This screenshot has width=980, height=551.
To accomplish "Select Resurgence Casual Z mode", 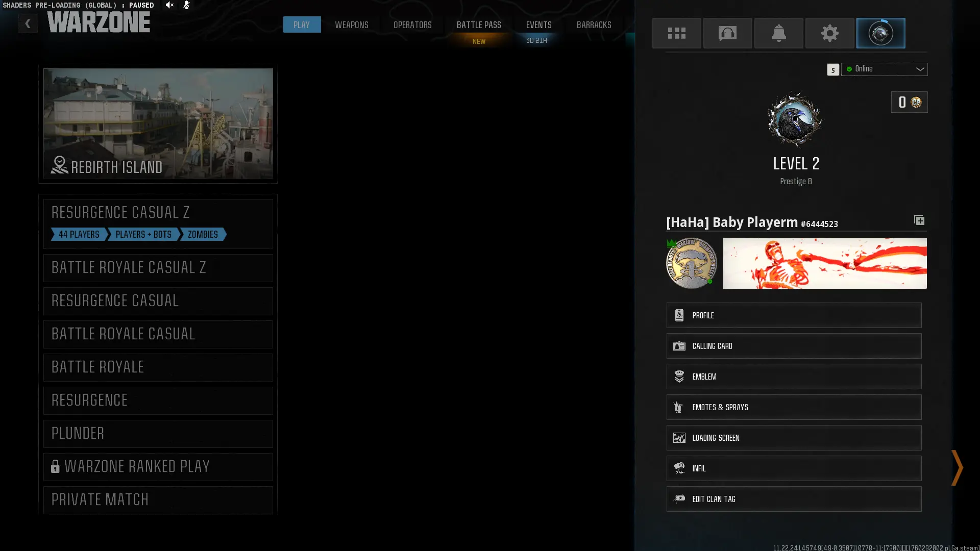I will (x=158, y=213).
